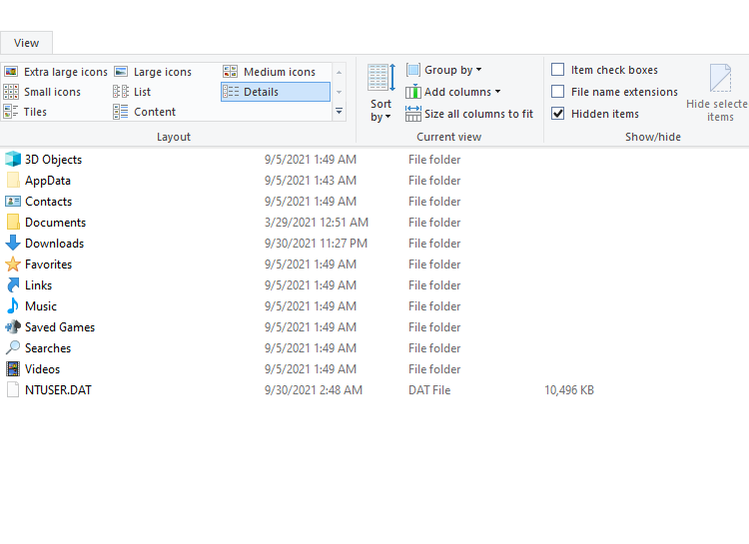749x544 pixels.
Task: Select the Downloads folder name
Action: 54,244
